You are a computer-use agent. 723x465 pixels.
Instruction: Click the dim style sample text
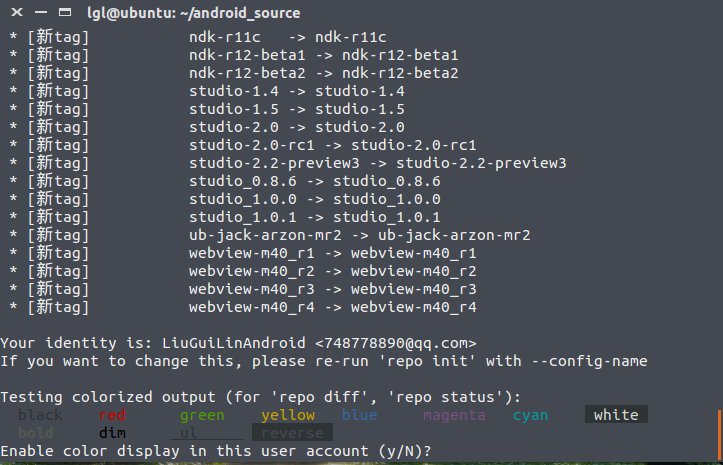(113, 433)
